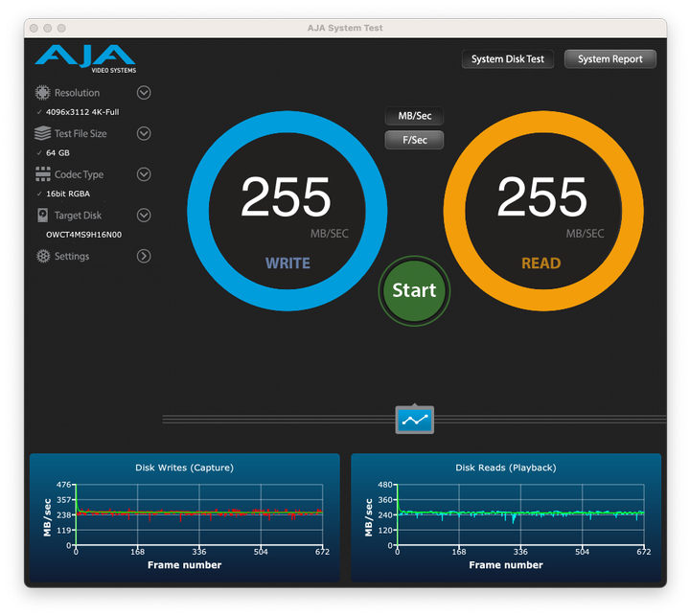690x616 pixels.
Task: Click the Resolution gear icon
Action: click(42, 93)
